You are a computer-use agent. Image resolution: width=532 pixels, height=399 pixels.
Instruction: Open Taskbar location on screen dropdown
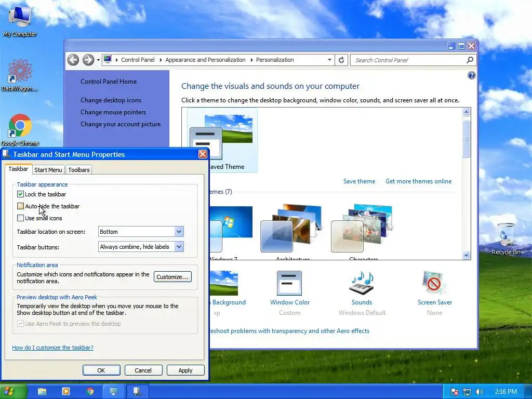pyautogui.click(x=141, y=232)
